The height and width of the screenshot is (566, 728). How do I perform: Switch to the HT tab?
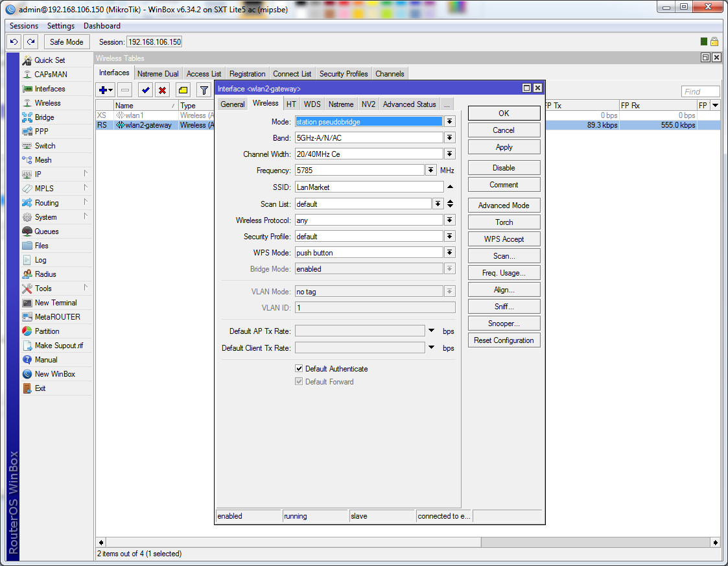coord(291,104)
